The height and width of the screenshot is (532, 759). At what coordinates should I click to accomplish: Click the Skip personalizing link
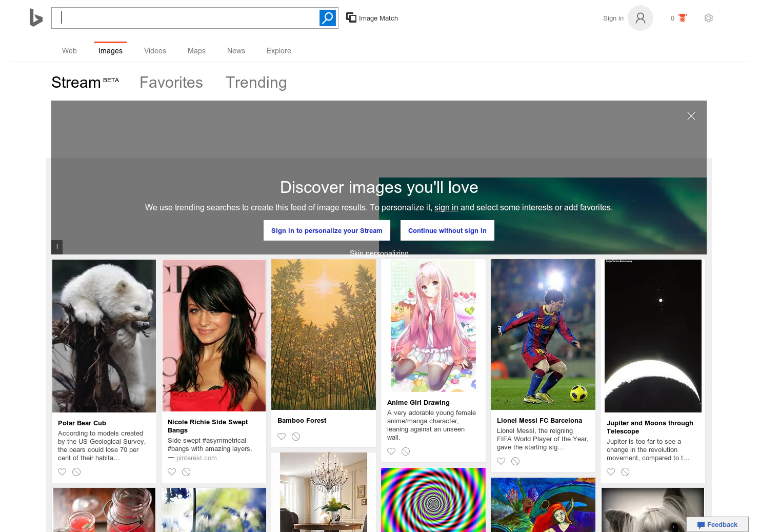click(x=379, y=252)
